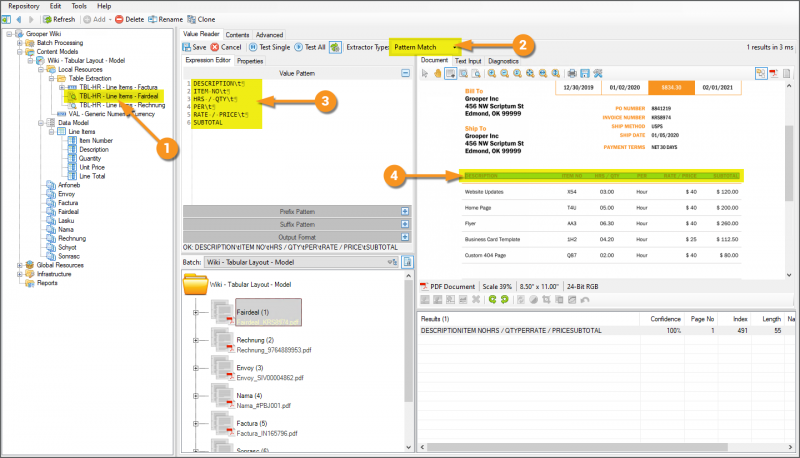Image resolution: width=800 pixels, height=458 pixels.
Task: Expand the Fairdeal (1) batch folder
Action: pyautogui.click(x=195, y=312)
